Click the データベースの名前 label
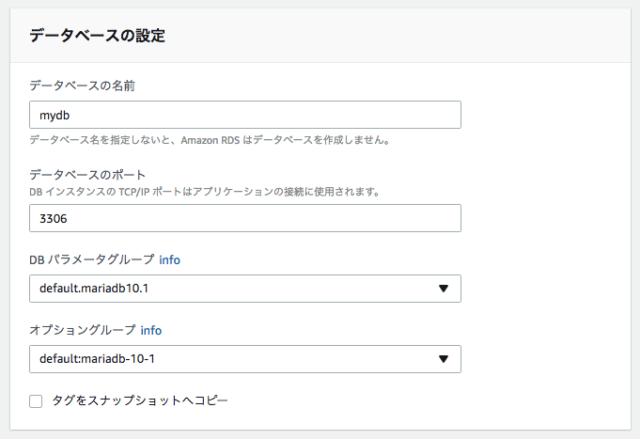This screenshot has height=439, width=640. 82,86
